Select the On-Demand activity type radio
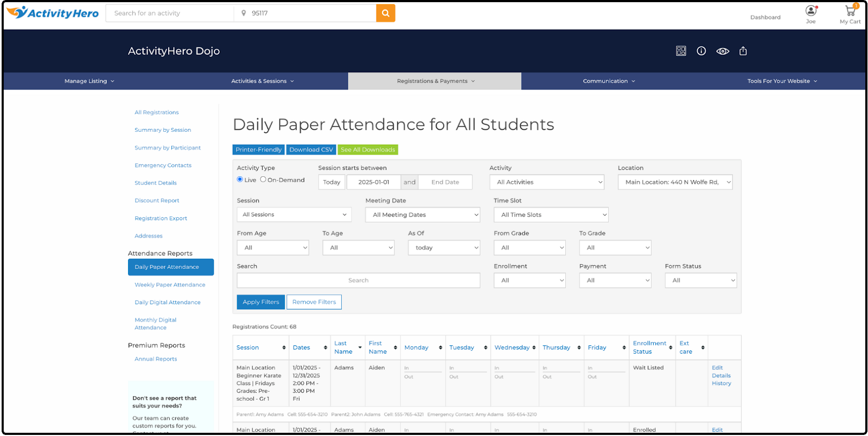868x436 pixels. pyautogui.click(x=263, y=179)
